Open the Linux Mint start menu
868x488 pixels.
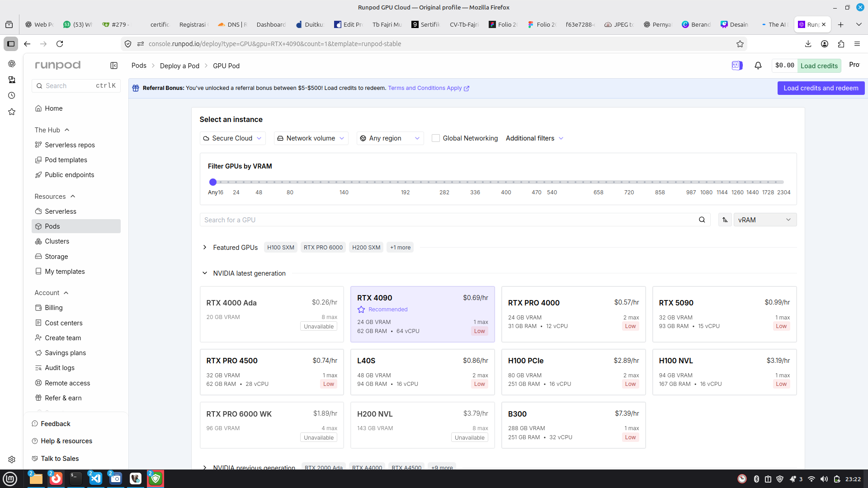10,479
